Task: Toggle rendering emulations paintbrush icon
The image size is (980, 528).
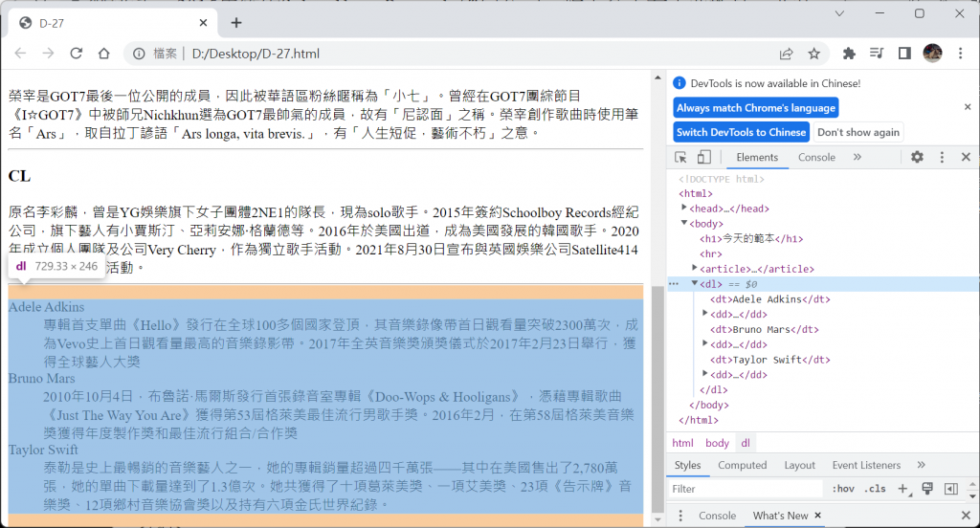Action: (x=927, y=489)
